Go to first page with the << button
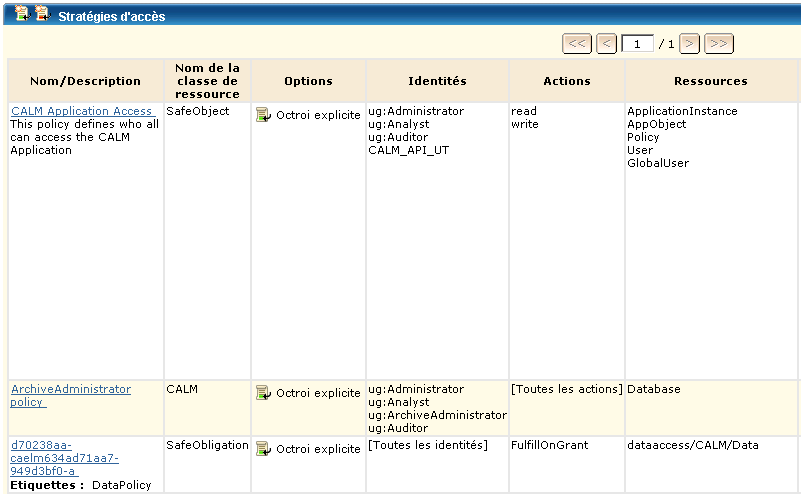Viewport: 801px width, 494px height. point(577,43)
